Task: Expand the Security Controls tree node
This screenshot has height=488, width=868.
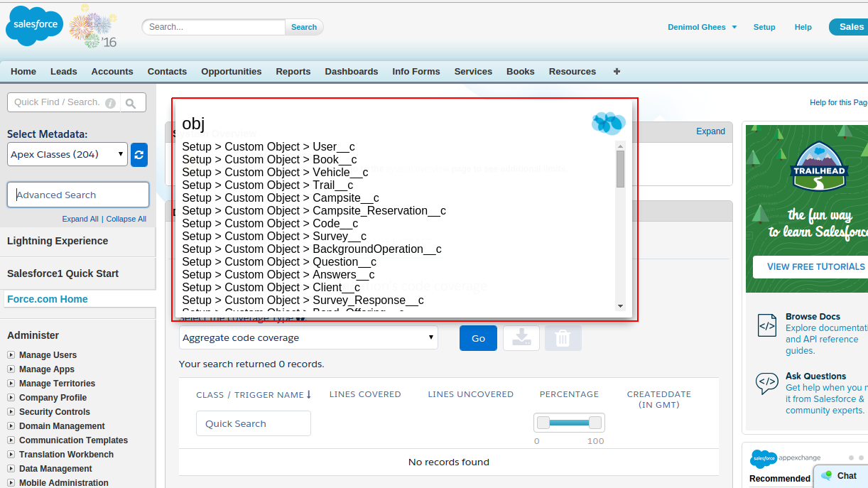Action: click(11, 412)
